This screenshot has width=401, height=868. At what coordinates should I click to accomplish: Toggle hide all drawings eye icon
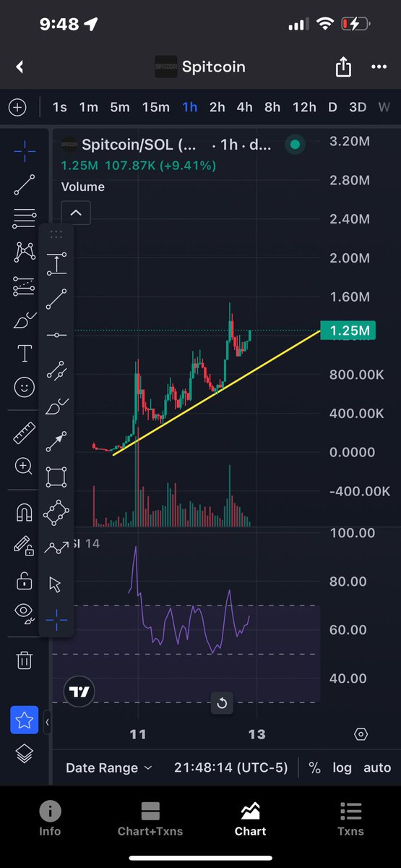pyautogui.click(x=25, y=613)
